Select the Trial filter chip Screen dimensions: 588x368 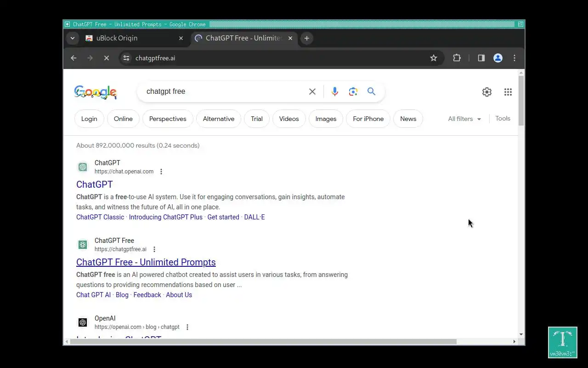(257, 119)
